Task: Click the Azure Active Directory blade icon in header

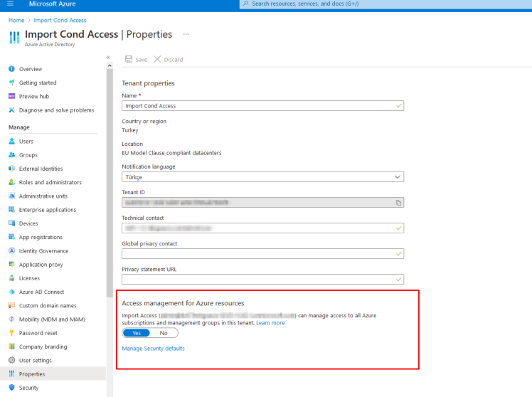Action: tap(14, 37)
